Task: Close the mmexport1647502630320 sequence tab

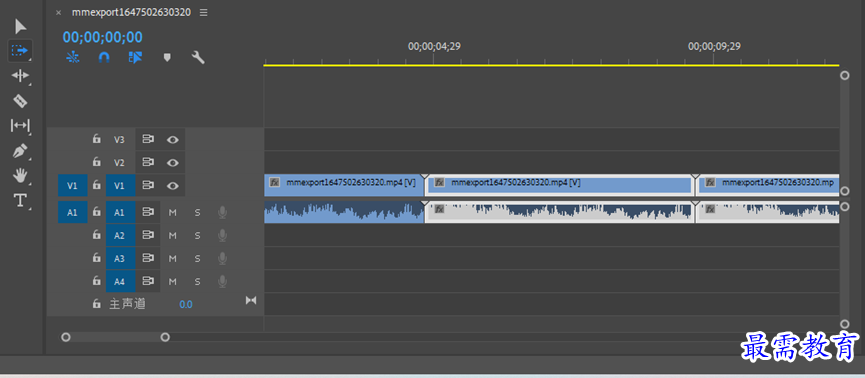Action: [x=58, y=13]
